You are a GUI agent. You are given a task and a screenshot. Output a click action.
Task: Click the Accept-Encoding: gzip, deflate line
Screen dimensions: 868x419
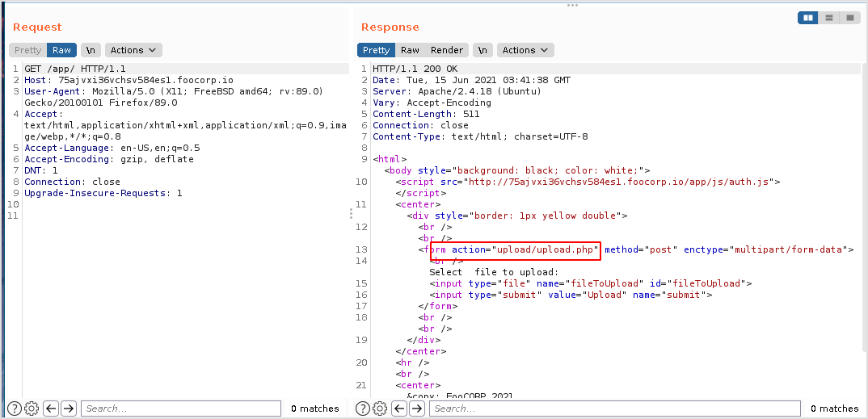109,159
